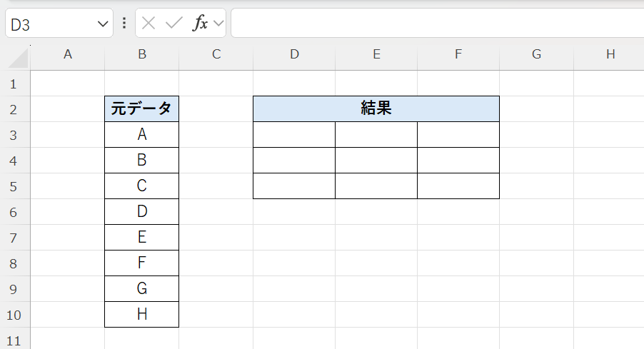This screenshot has width=644, height=349.
Task: Click the 元データ header cell
Action: click(141, 109)
